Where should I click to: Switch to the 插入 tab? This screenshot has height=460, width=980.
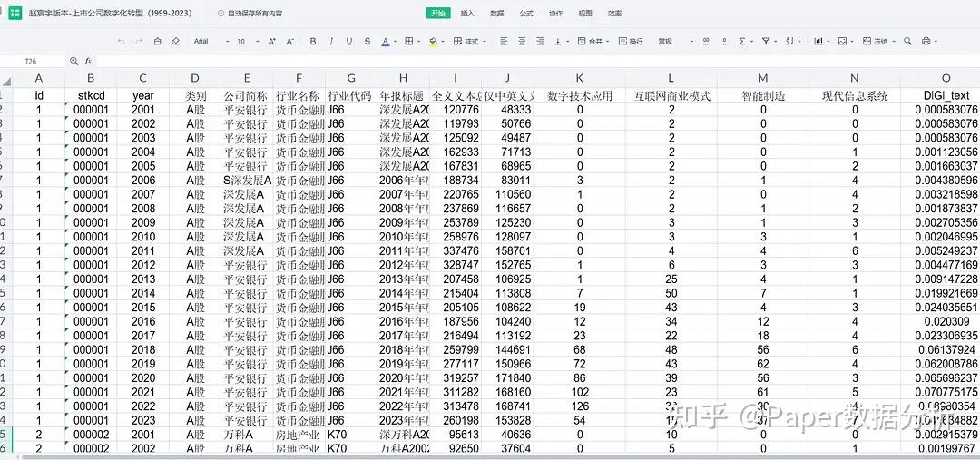point(467,13)
